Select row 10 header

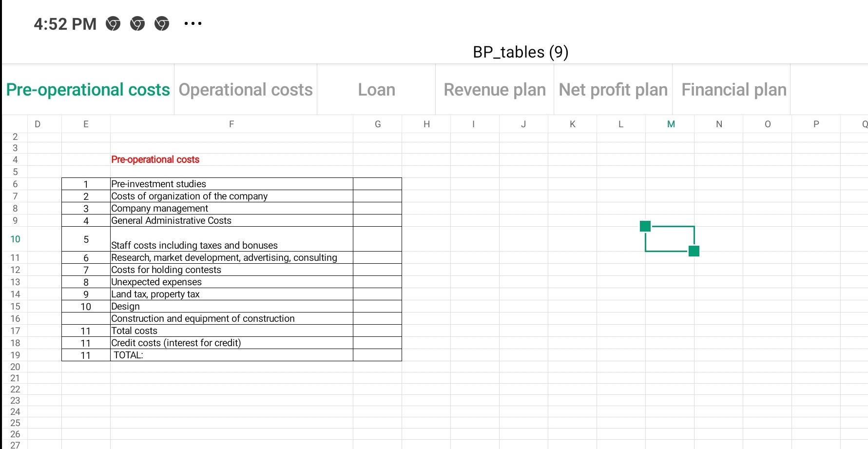(15, 239)
